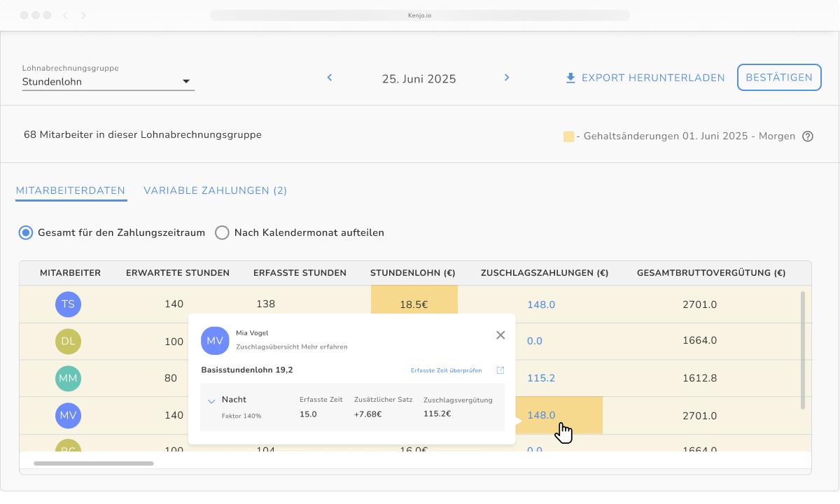Image resolution: width=840 pixels, height=504 pixels.
Task: Click the MV avatar in table row
Action: (69, 415)
